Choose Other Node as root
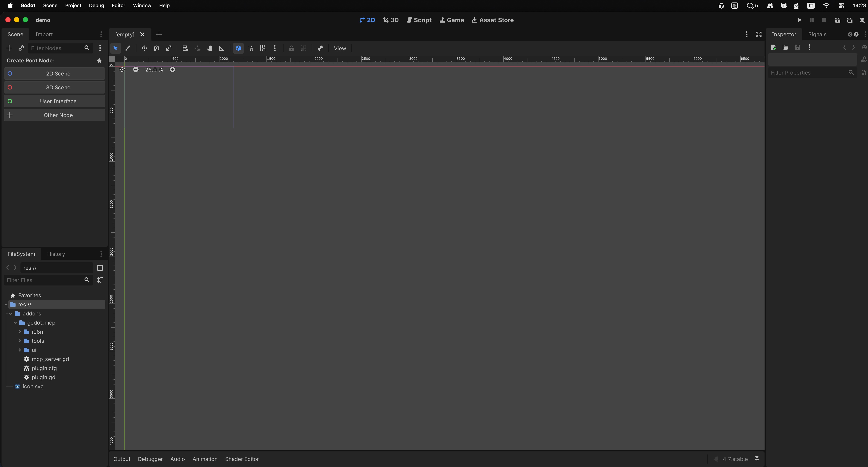 tap(55, 115)
